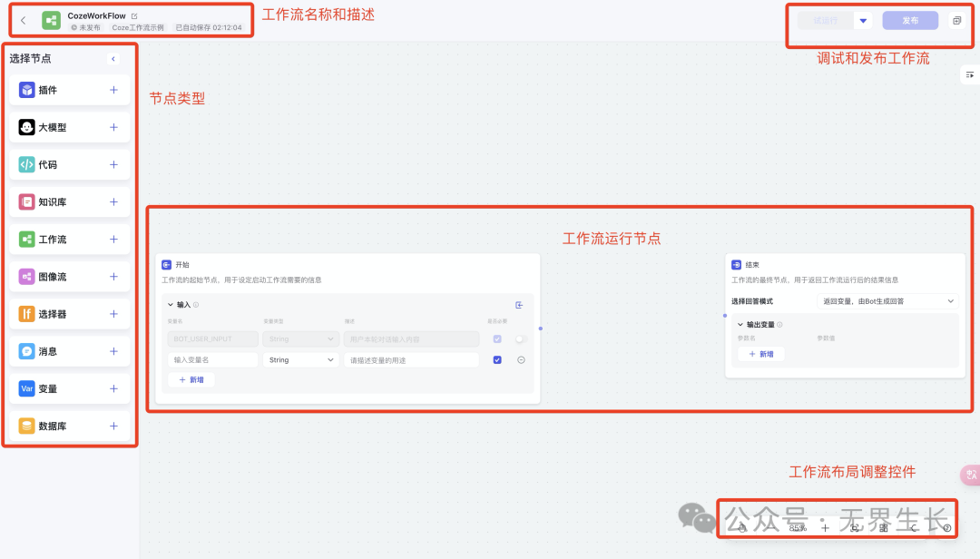The width and height of the screenshot is (980, 559).
Task: Click the 已自动保存 02:12:04 label
Action: tap(208, 27)
